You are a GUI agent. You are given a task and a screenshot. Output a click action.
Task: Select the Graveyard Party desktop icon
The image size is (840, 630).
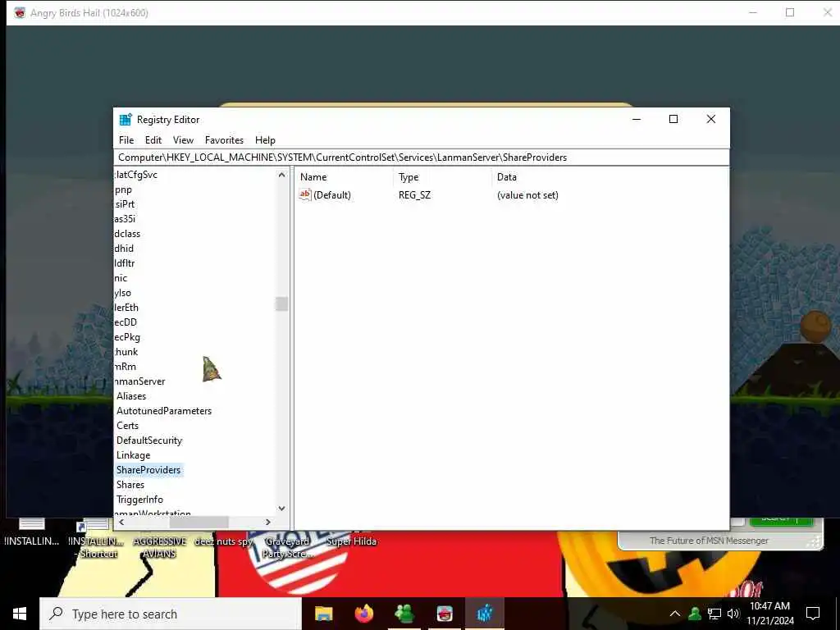click(x=287, y=546)
